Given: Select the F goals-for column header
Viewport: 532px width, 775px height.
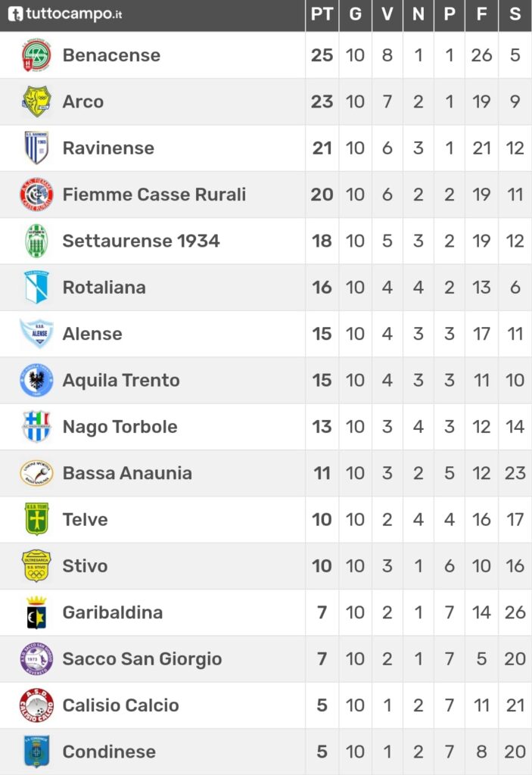Looking at the screenshot, I should [481, 14].
